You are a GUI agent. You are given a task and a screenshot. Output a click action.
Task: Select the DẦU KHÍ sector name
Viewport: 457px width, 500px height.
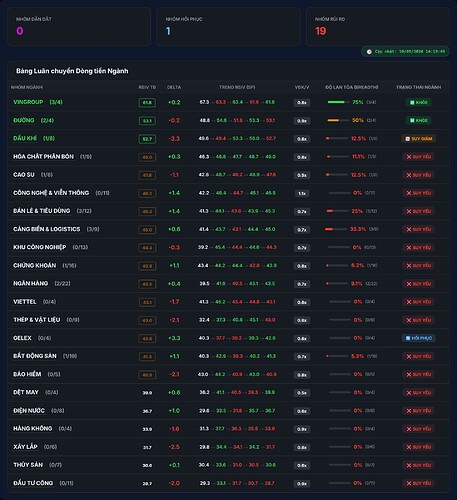coord(25,138)
